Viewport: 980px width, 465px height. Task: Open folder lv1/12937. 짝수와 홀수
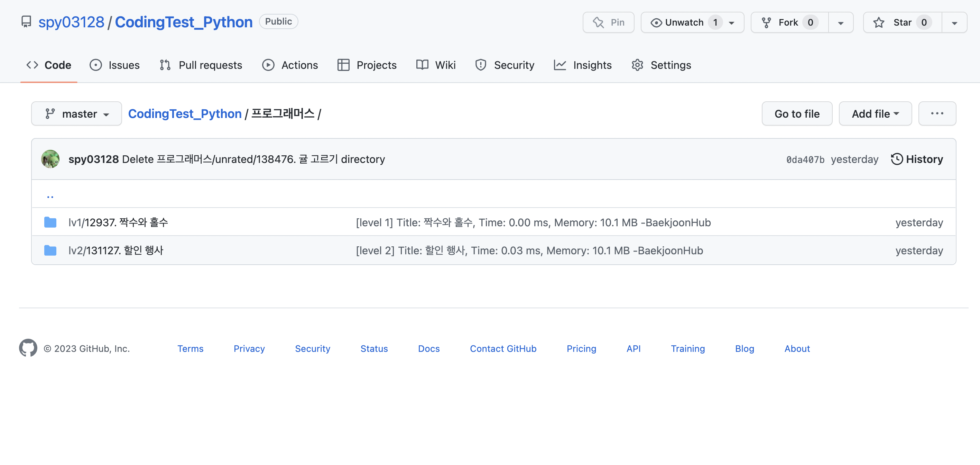coord(118,222)
